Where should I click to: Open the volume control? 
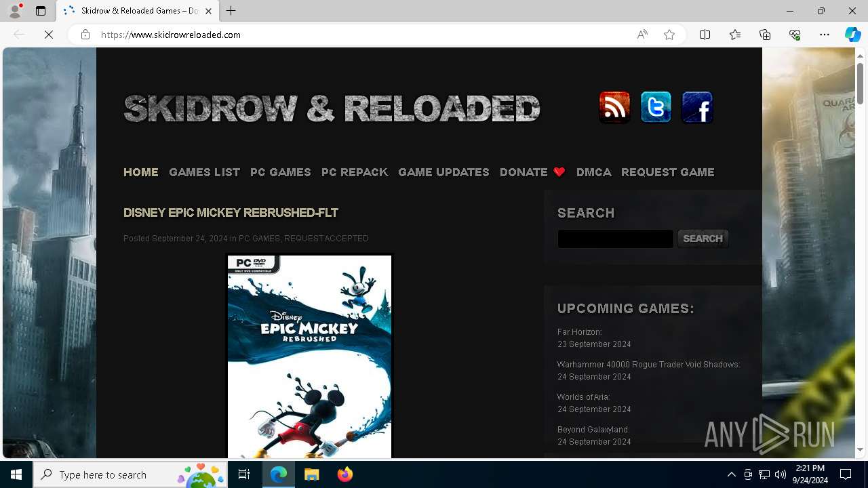click(780, 474)
